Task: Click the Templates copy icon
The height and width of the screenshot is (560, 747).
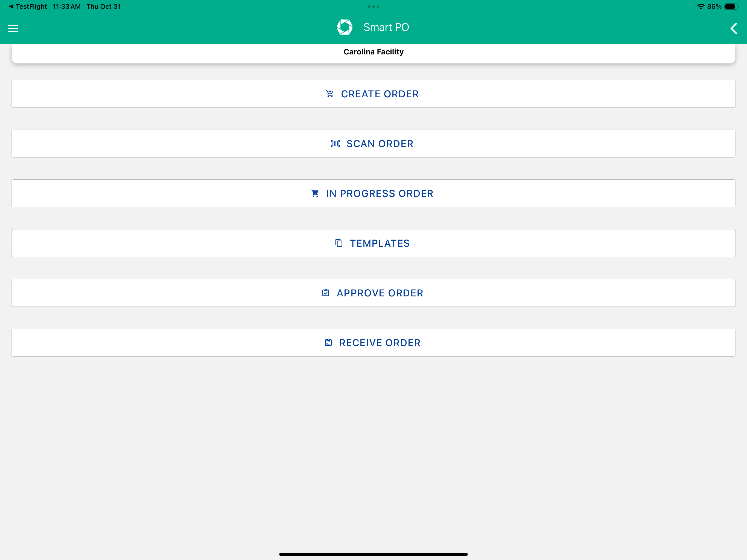Action: [x=339, y=243]
